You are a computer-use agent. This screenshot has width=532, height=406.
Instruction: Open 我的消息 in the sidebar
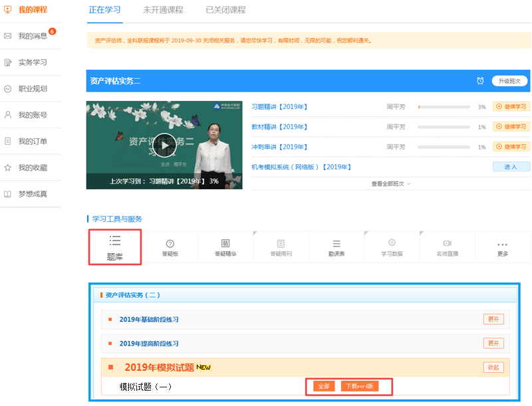coord(33,36)
